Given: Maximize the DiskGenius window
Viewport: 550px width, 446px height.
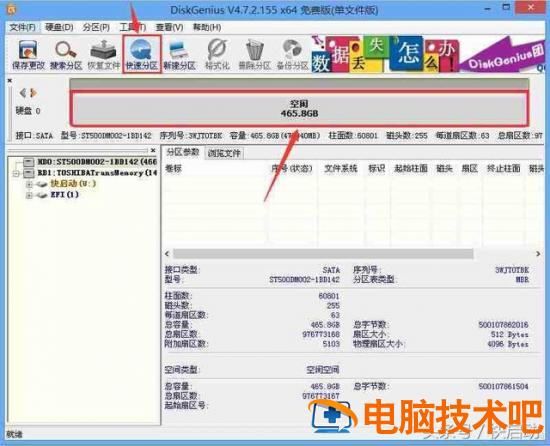Looking at the screenshot, I should [x=506, y=8].
